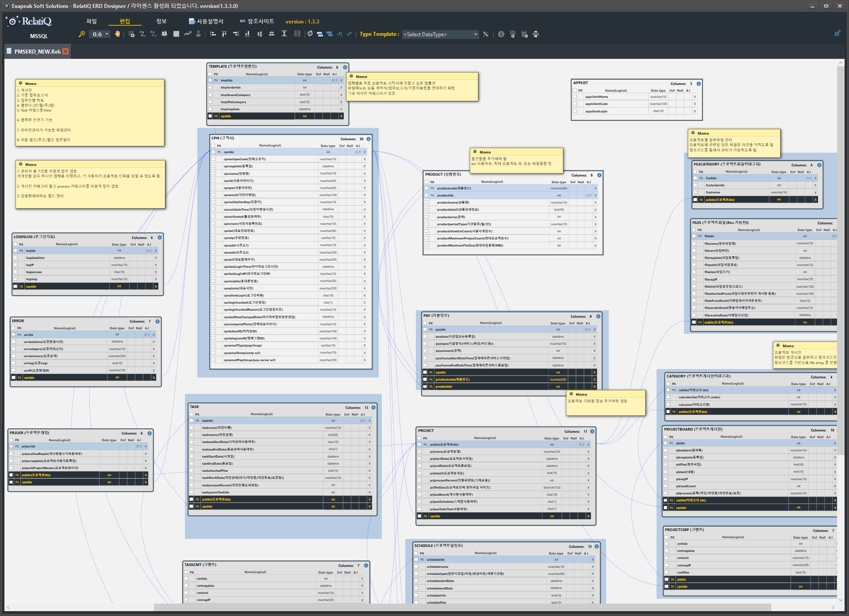Screen dimensions: 849x616
Task: Click TEMPLATE table blue circle toggle
Action: tap(345, 67)
